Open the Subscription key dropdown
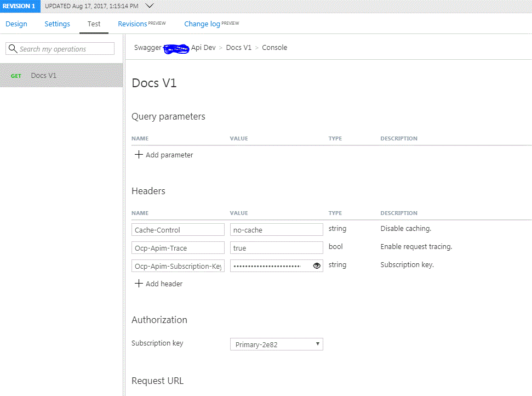 pyautogui.click(x=276, y=344)
